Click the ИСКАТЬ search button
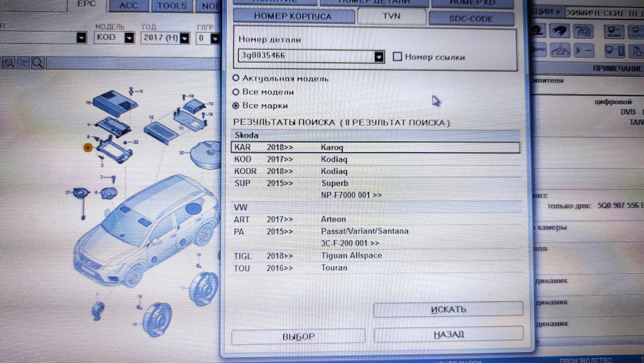This screenshot has height=363, width=644. pos(448,309)
